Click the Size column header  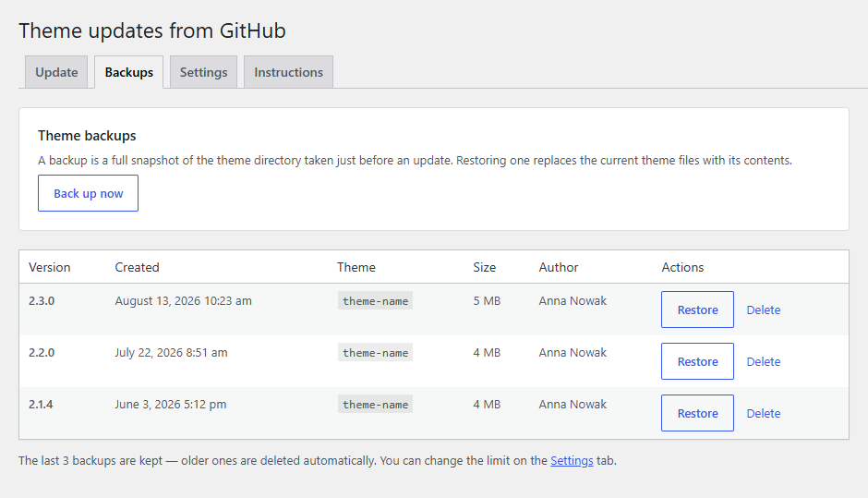485,267
